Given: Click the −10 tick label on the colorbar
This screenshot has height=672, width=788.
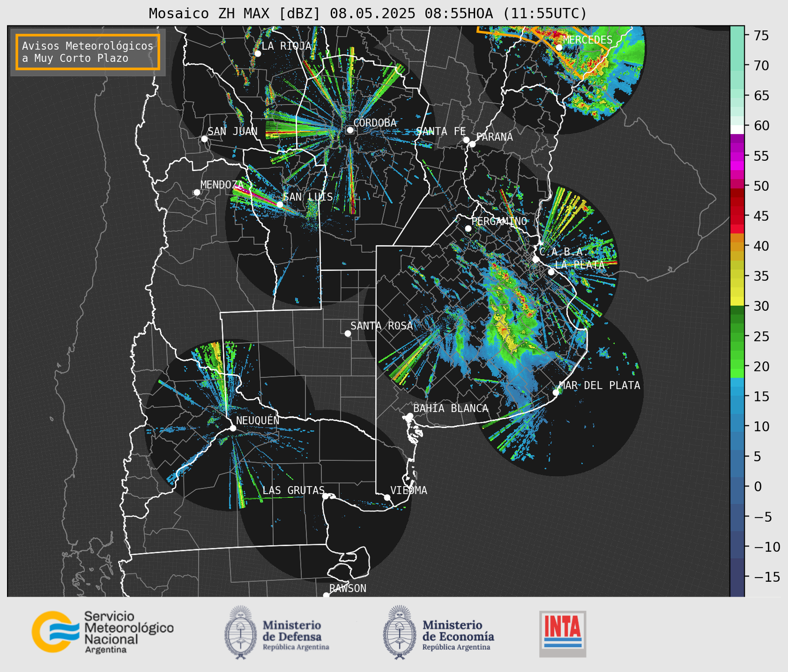Looking at the screenshot, I should [x=766, y=546].
